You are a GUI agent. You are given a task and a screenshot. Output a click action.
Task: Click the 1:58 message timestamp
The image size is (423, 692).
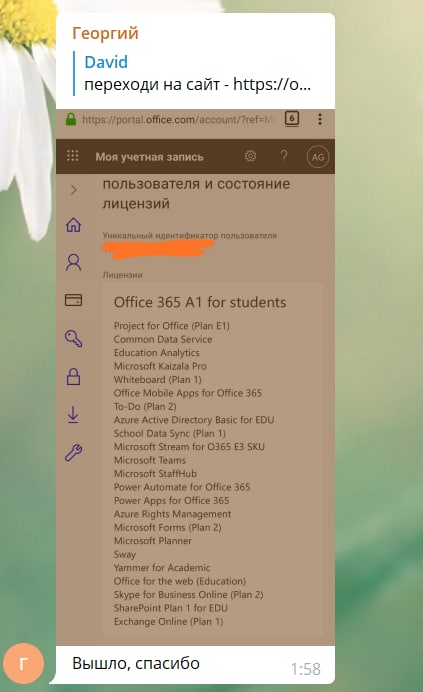306,669
